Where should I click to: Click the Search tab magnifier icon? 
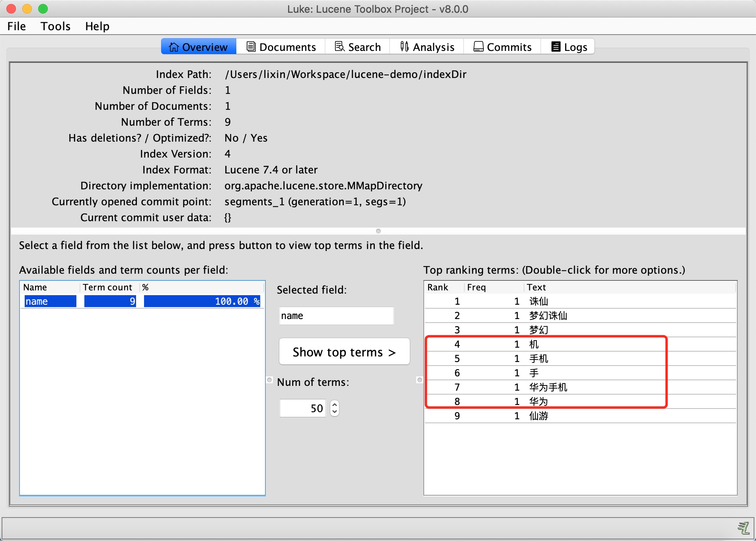pos(339,47)
